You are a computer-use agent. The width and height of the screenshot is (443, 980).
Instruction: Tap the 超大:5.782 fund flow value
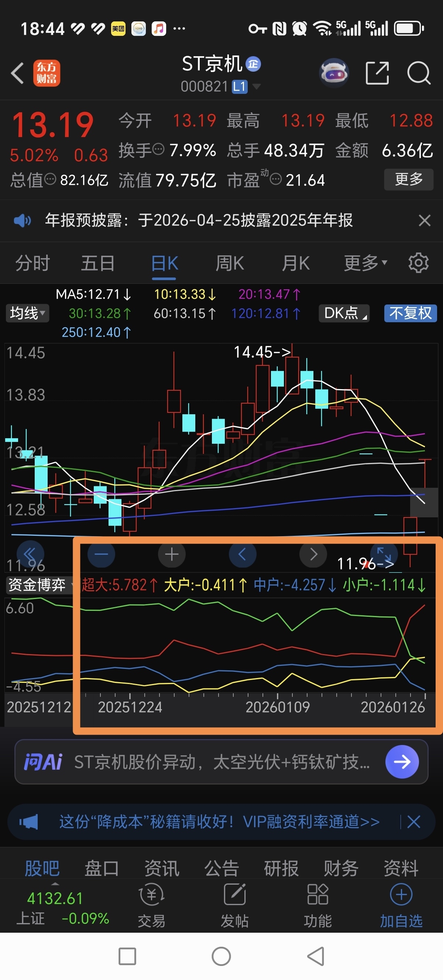[x=120, y=585]
